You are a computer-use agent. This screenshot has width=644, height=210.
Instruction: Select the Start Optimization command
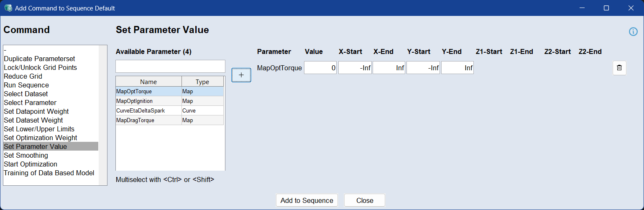click(x=31, y=164)
